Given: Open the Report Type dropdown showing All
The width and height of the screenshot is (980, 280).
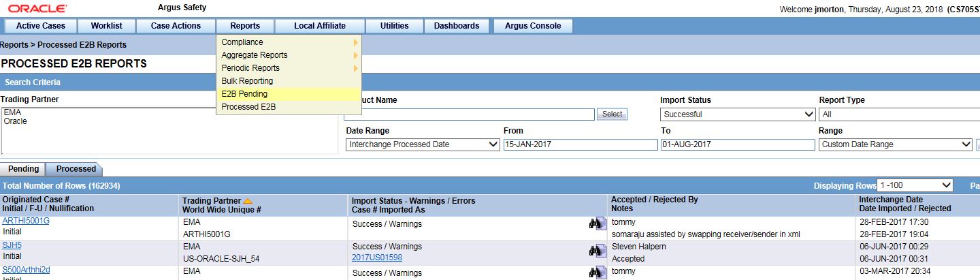Looking at the screenshot, I should (x=899, y=114).
